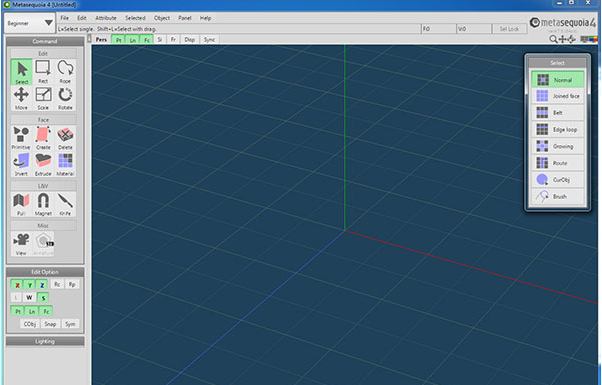Open the Panel menu
Image resolution: width=602 pixels, height=385 pixels.
[185, 18]
